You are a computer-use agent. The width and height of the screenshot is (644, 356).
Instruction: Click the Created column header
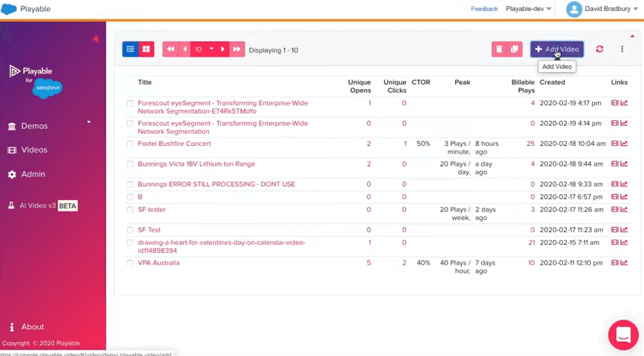pos(552,82)
